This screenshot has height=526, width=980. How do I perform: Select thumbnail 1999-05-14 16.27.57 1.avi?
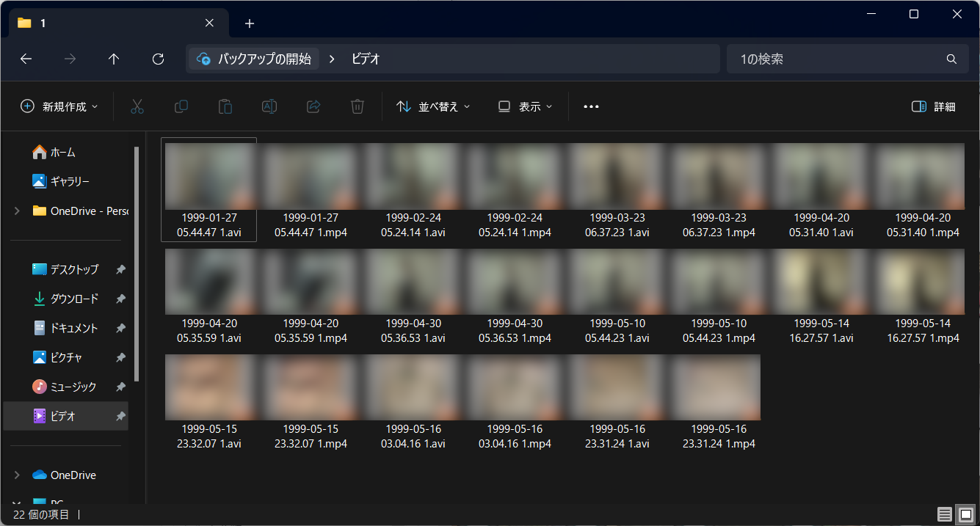pyautogui.click(x=821, y=298)
